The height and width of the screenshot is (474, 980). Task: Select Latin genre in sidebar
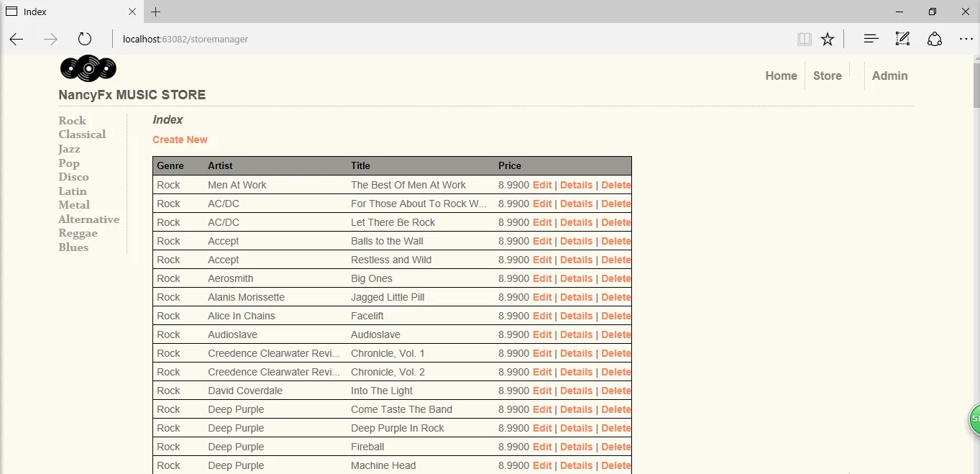(x=73, y=191)
